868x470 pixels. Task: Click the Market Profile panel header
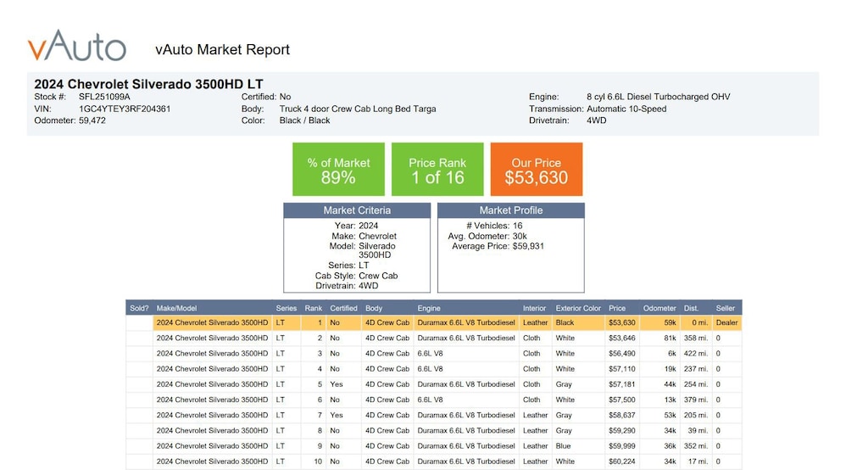tap(510, 210)
